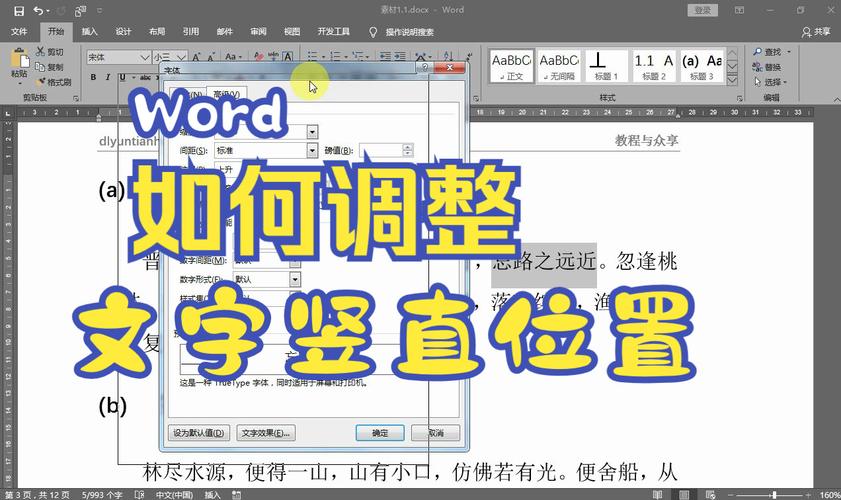Toggle underline formatting
Image resolution: width=841 pixels, height=500 pixels.
click(x=122, y=77)
